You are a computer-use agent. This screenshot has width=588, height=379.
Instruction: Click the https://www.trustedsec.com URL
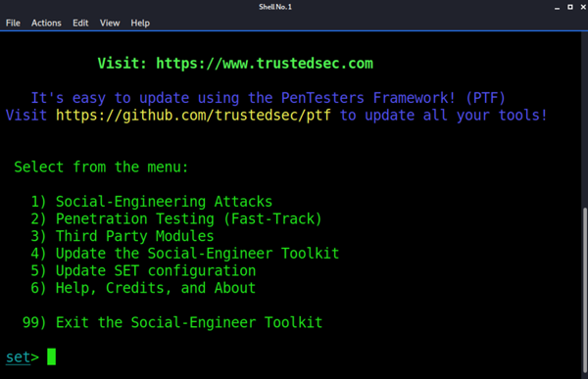point(265,64)
